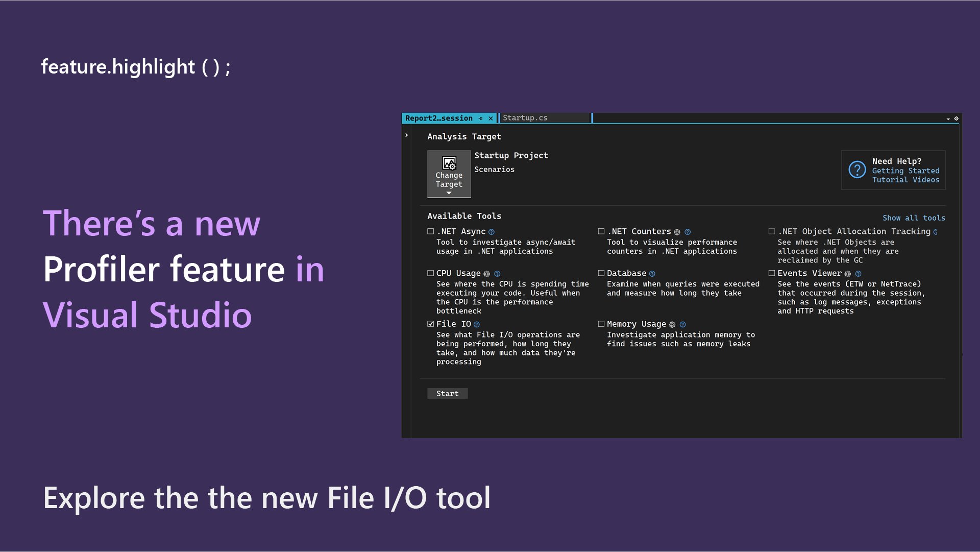980x552 pixels.
Task: Click the gear icon beside CPU Usage
Action: (x=487, y=274)
